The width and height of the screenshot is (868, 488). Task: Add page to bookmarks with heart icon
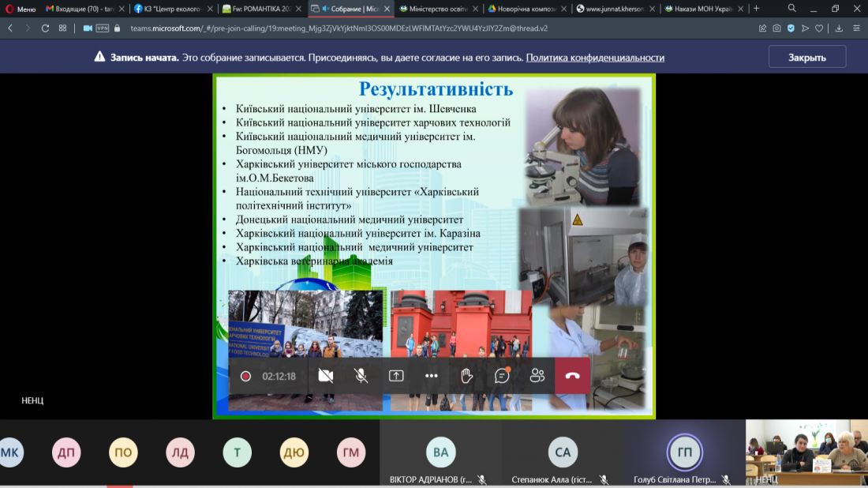point(819,28)
